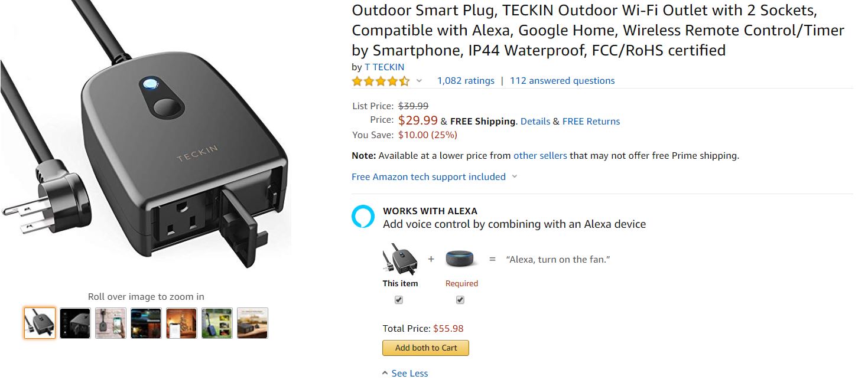Click the Echo Dot device image
868x386 pixels.
coord(461,260)
